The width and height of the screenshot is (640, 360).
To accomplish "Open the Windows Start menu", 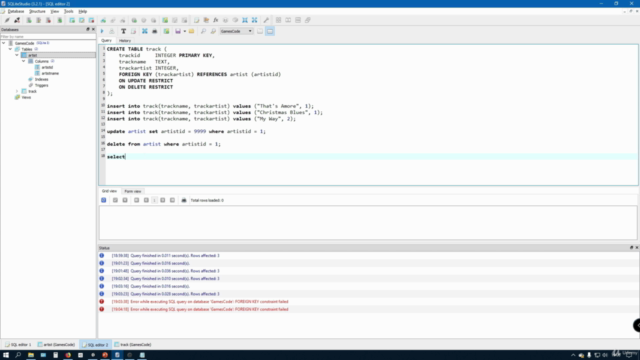I will pyautogui.click(x=6, y=355).
